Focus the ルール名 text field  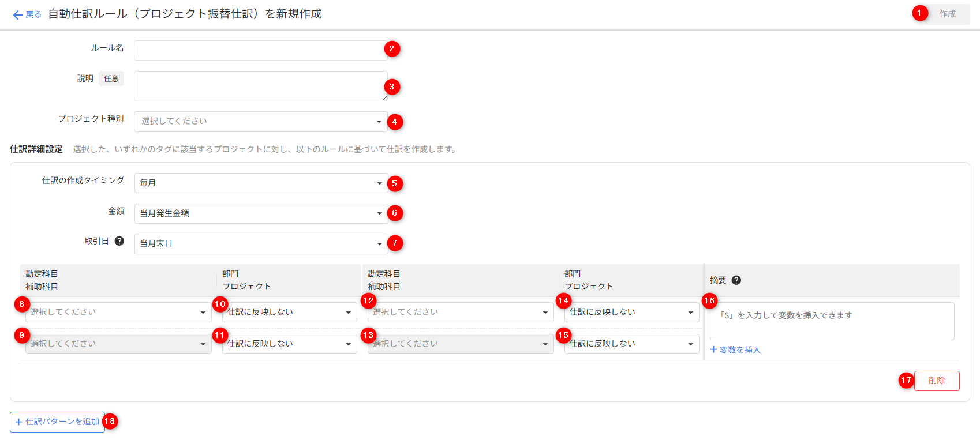click(260, 50)
